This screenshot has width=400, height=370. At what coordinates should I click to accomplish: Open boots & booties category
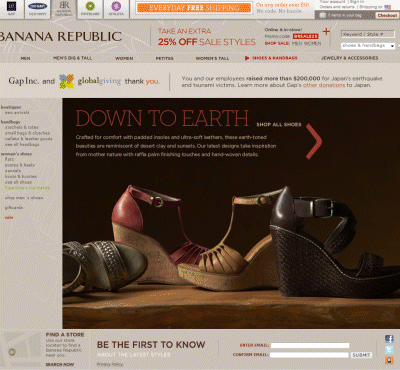pyautogui.click(x=21, y=176)
